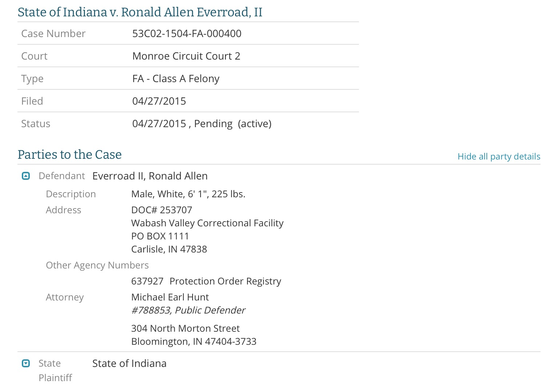
Task: Click the Parties to the Case heading
Action: click(x=70, y=154)
